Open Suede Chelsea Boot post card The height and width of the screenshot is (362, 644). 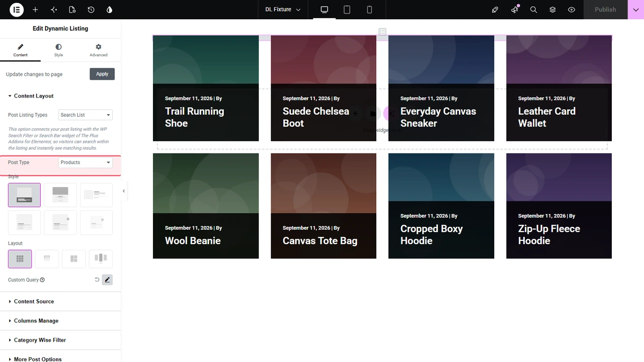pos(324,88)
